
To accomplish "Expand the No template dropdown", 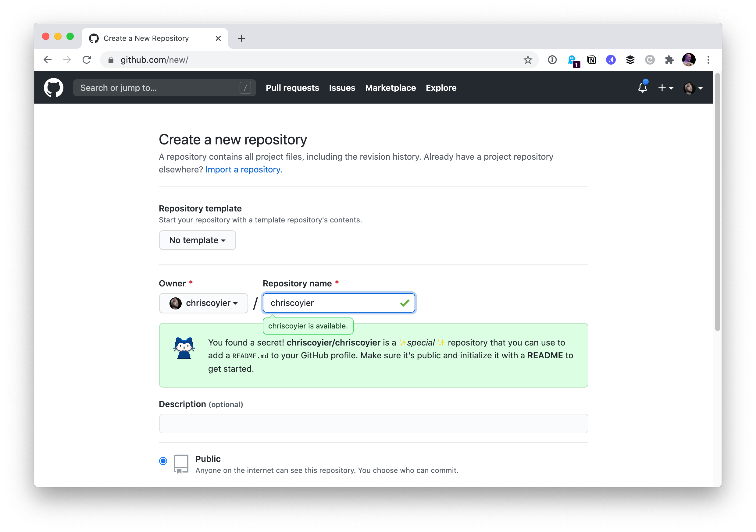I will tap(198, 240).
